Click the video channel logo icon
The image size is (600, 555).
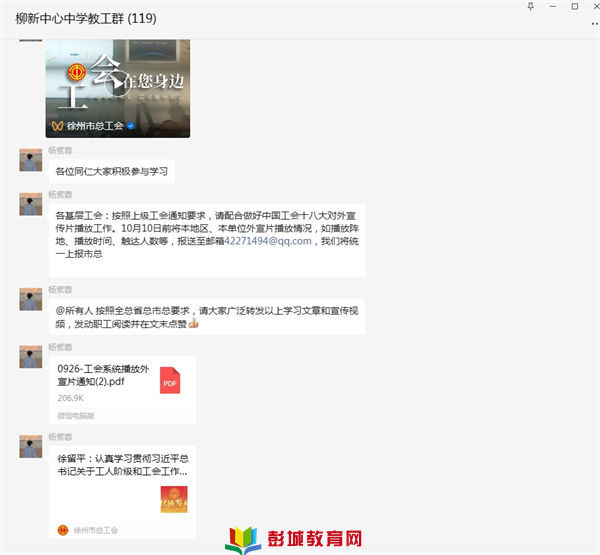pyautogui.click(x=57, y=126)
